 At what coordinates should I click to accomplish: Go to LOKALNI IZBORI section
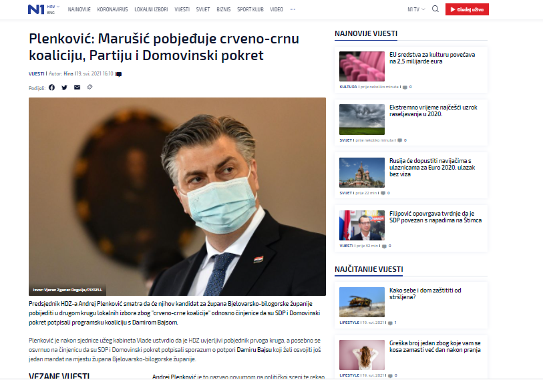point(151,9)
